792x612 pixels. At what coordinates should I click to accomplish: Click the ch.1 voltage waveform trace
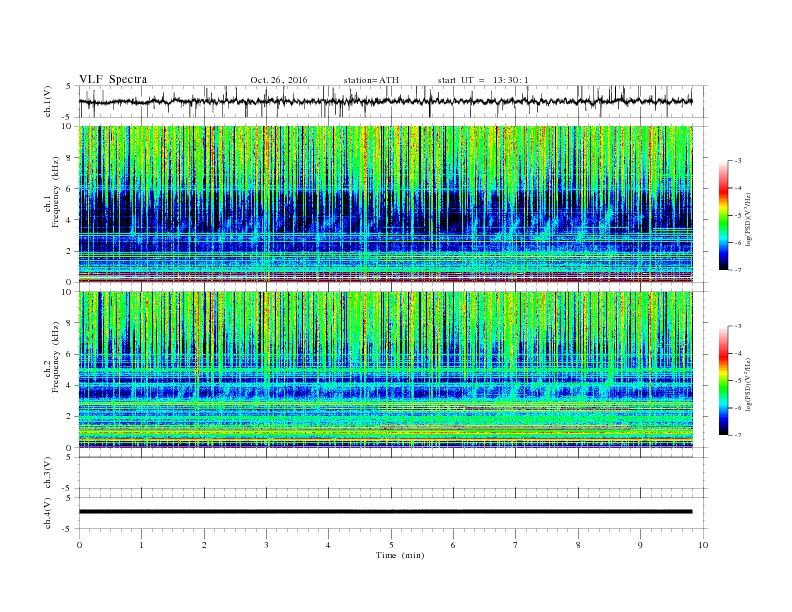point(385,101)
